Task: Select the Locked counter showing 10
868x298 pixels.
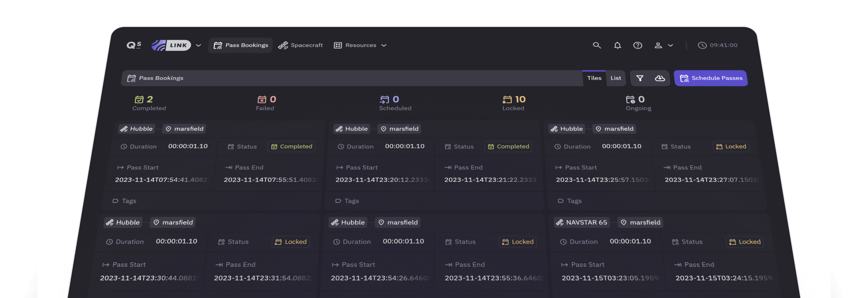Action: (x=514, y=103)
